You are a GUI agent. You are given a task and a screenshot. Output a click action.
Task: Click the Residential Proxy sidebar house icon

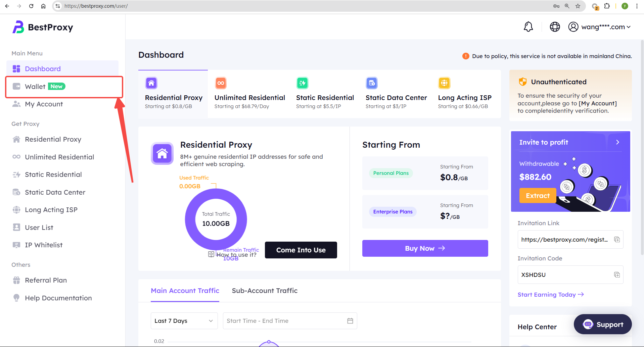point(16,139)
